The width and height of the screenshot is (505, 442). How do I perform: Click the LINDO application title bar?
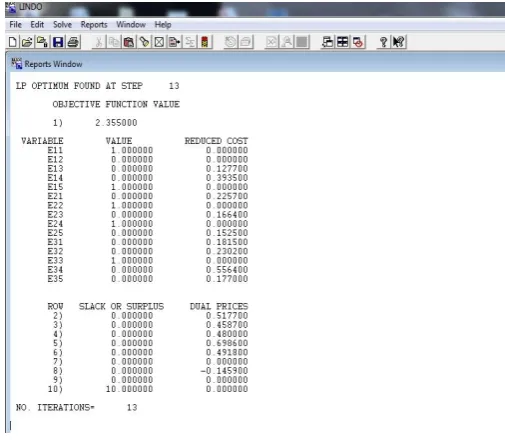pos(255,9)
